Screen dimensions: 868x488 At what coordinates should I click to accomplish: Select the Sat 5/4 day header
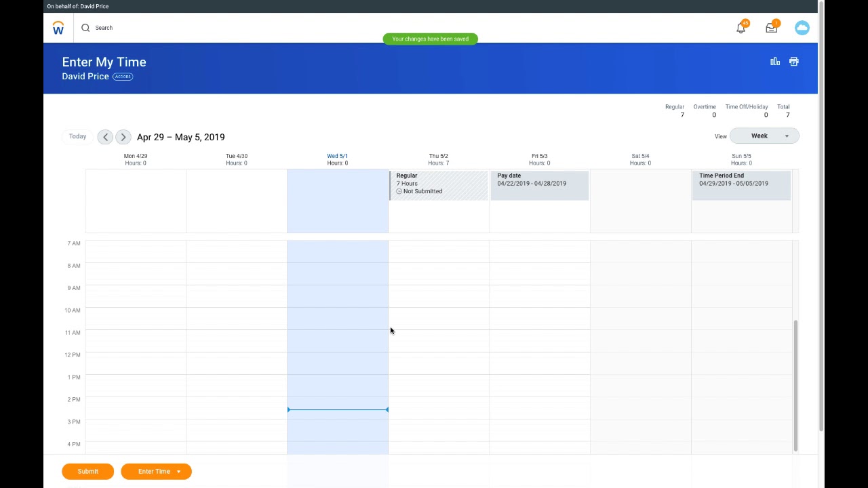point(640,159)
